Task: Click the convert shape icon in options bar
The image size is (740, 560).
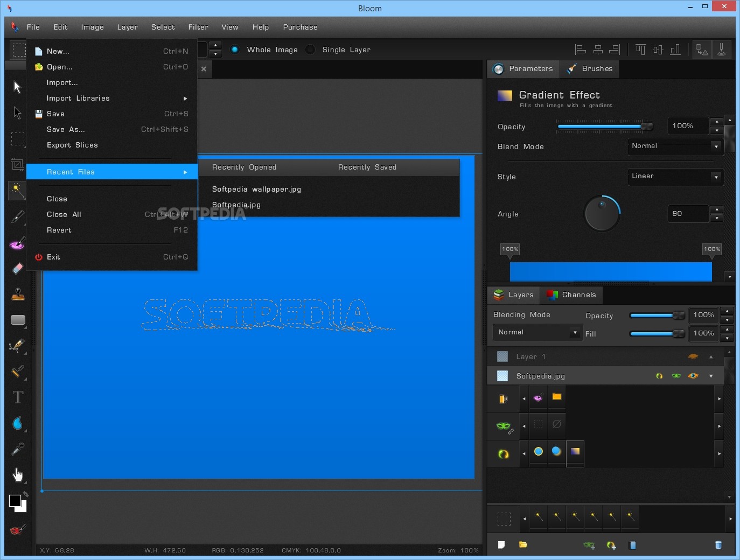Action: click(x=702, y=50)
